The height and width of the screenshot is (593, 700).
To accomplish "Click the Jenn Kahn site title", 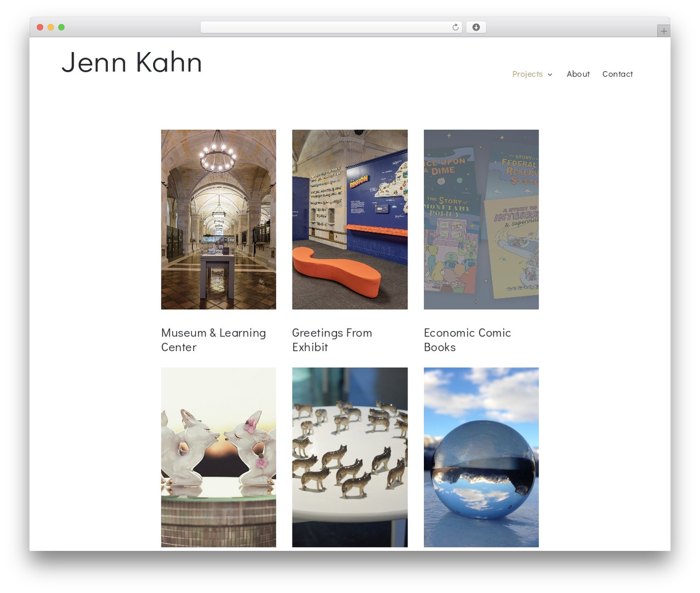I will (x=132, y=62).
